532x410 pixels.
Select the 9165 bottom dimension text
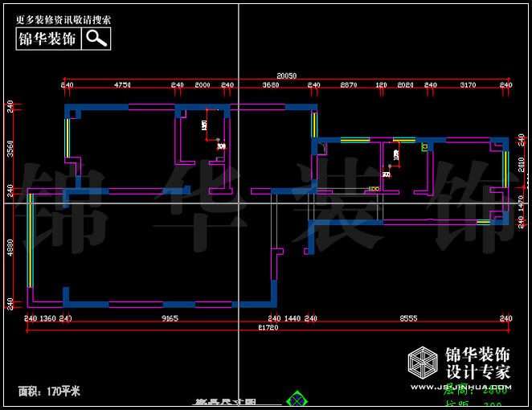(x=170, y=319)
